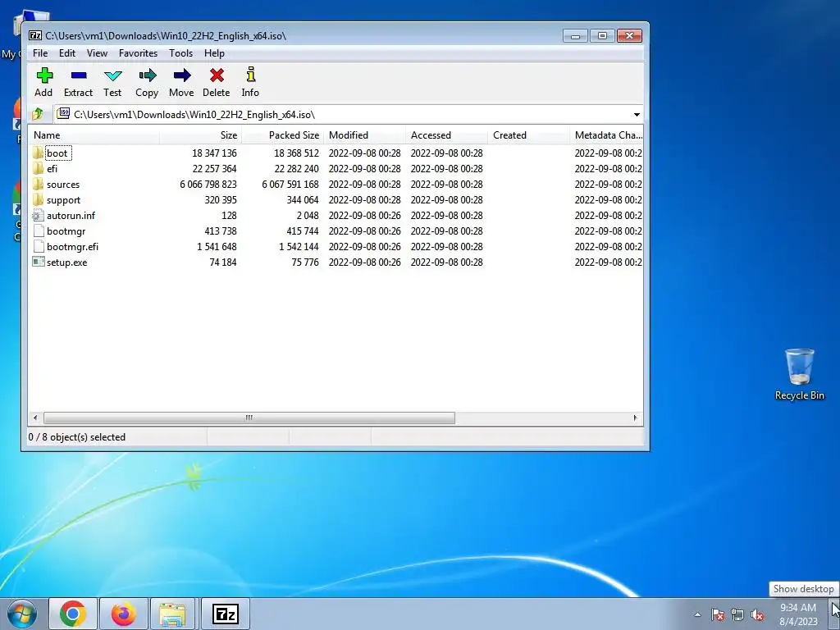Select the sources folder icon
The image size is (840, 630).
coord(38,184)
